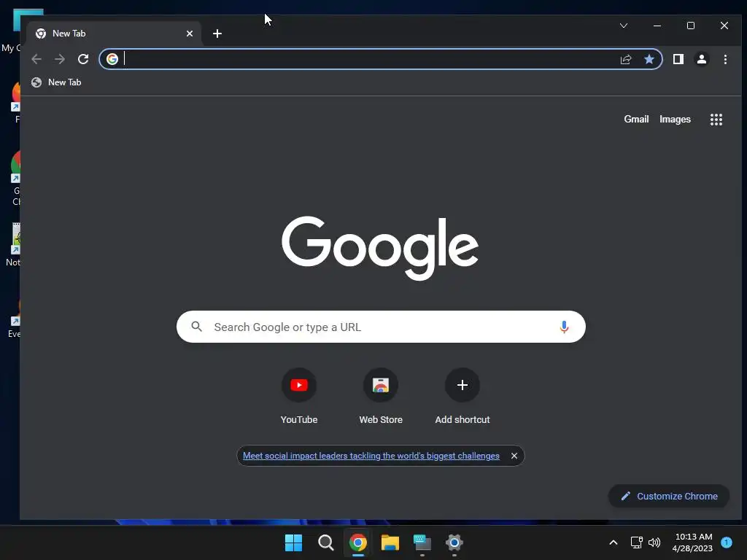Expand the tab search chevron

pyautogui.click(x=624, y=26)
